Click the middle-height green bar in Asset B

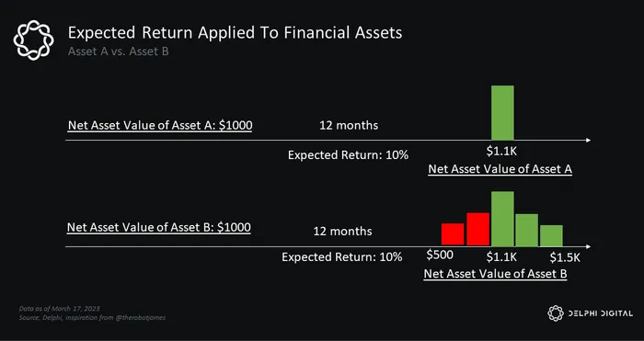click(x=526, y=230)
